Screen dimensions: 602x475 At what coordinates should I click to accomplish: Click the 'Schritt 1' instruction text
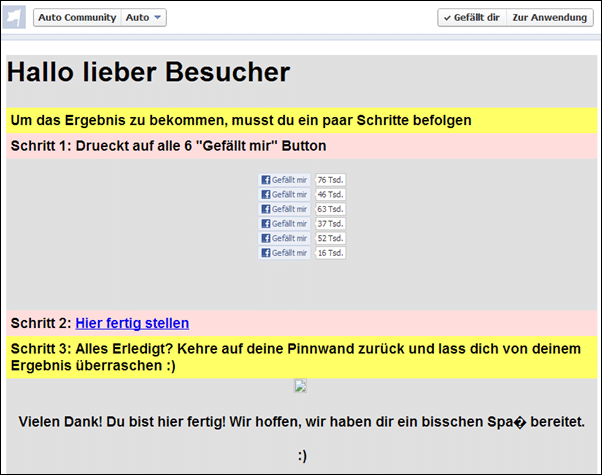(169, 146)
